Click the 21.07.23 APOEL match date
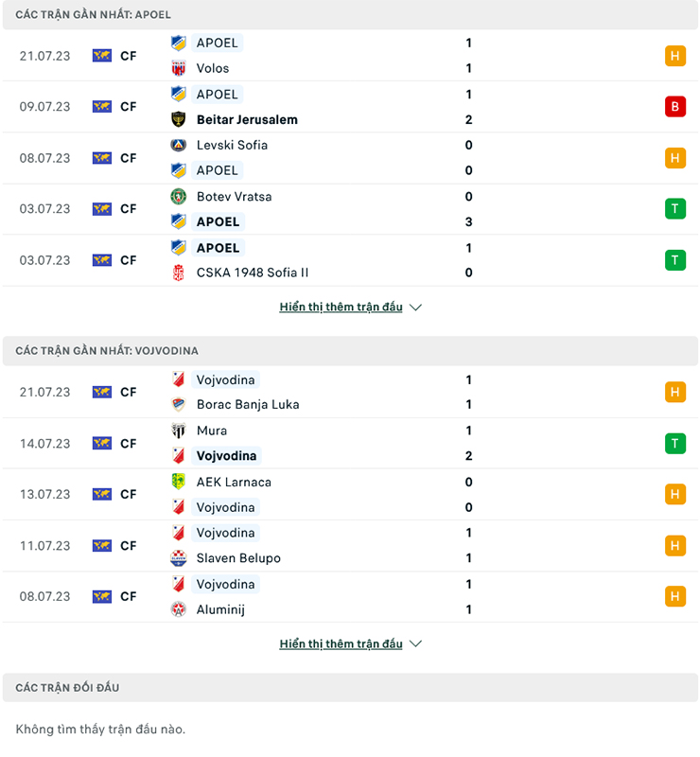Screen dimensions: 700x757 coord(44,56)
